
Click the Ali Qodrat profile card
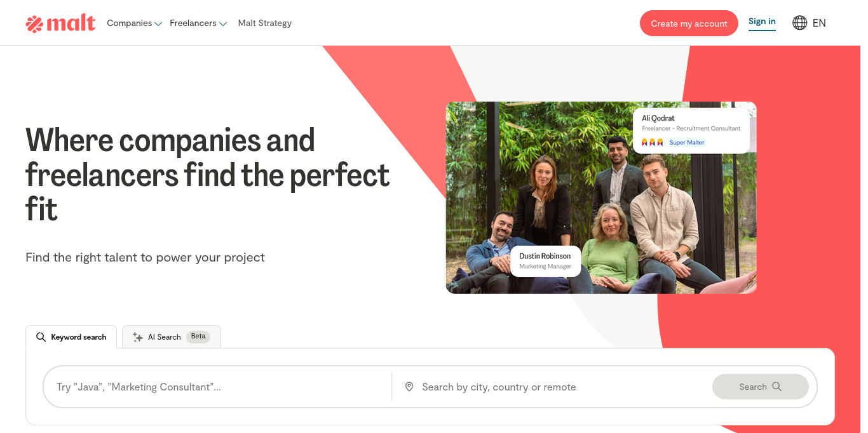click(691, 130)
